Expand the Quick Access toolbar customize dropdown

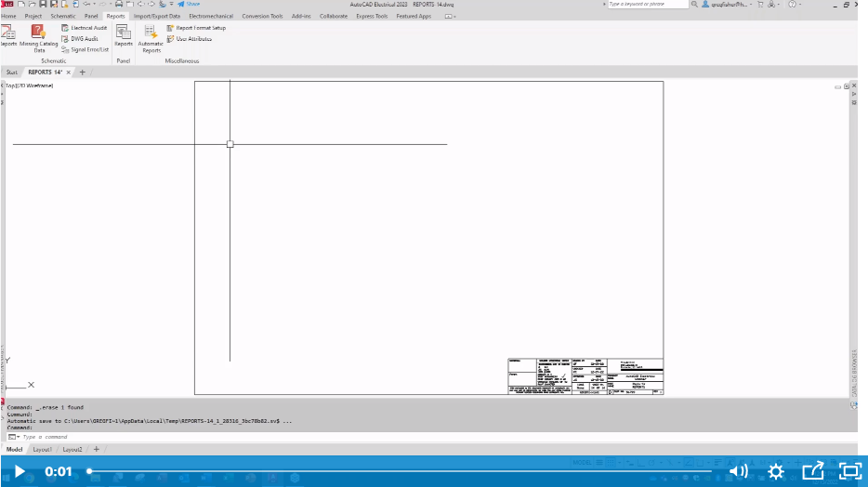[172, 4]
